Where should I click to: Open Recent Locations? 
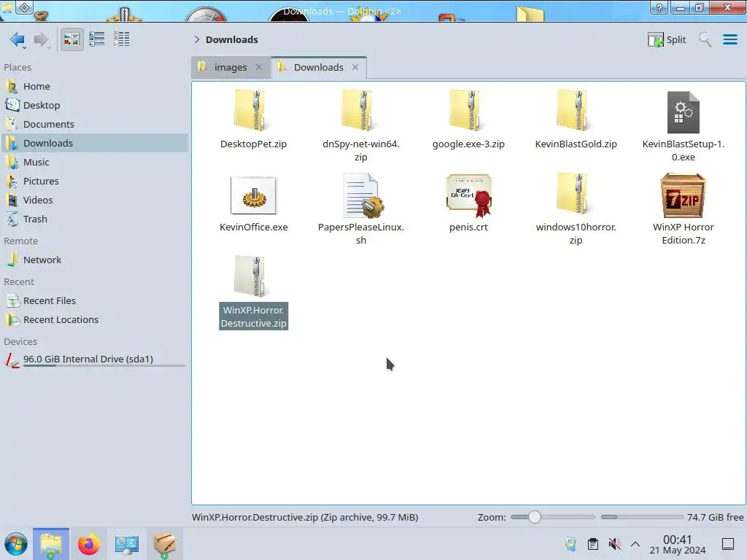tap(94, 320)
